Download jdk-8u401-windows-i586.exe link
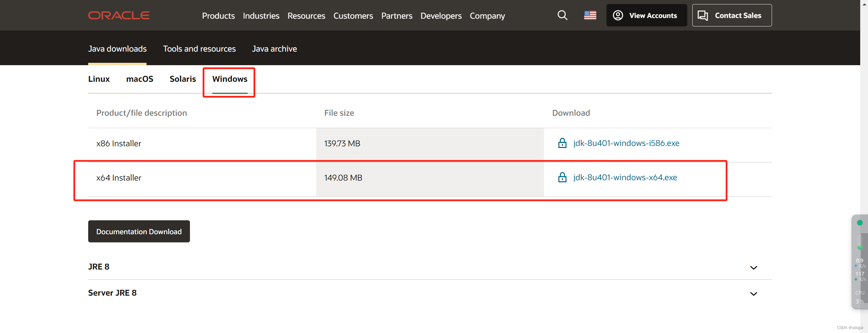 pos(626,143)
